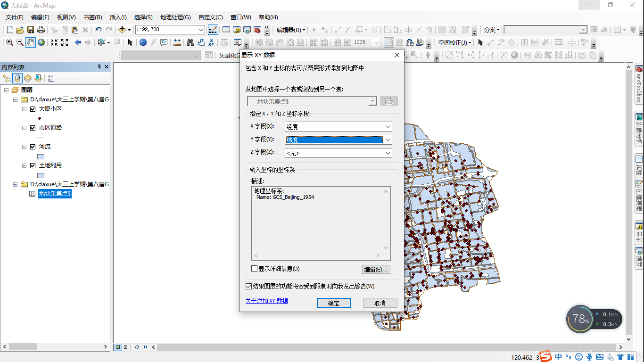Image resolution: width=644 pixels, height=362 pixels.
Task: Open the HTML Popup tool
Action: coord(164,42)
